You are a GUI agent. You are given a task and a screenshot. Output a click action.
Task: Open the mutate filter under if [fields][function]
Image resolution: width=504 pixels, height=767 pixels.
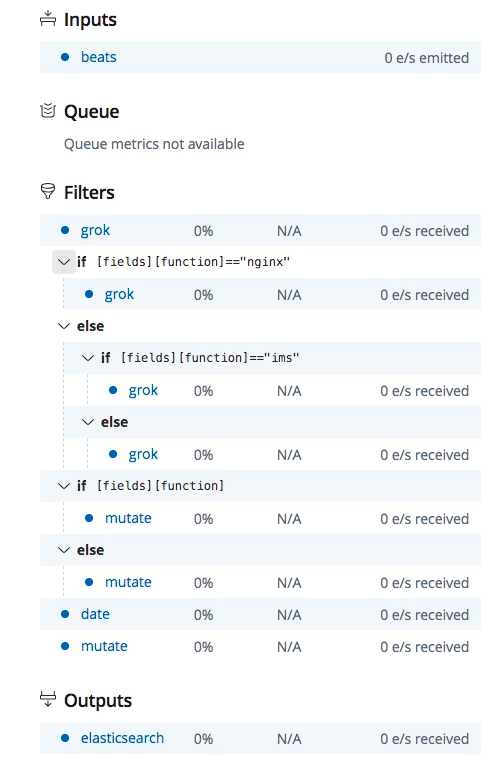tap(128, 518)
